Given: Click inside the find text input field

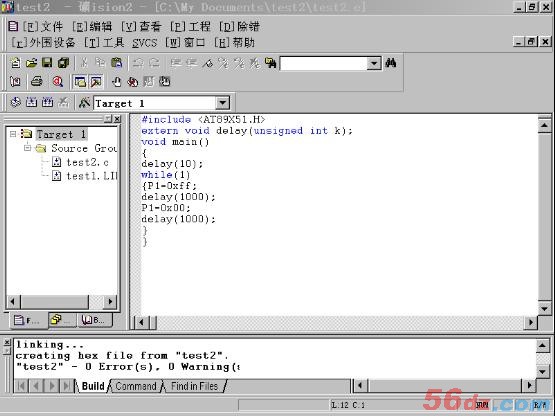Looking at the screenshot, I should (x=324, y=64).
